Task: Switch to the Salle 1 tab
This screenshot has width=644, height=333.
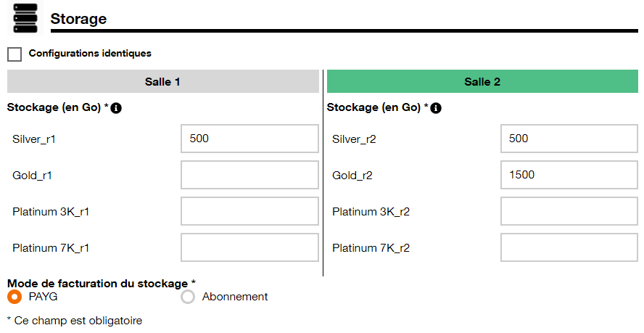Action: tap(163, 81)
